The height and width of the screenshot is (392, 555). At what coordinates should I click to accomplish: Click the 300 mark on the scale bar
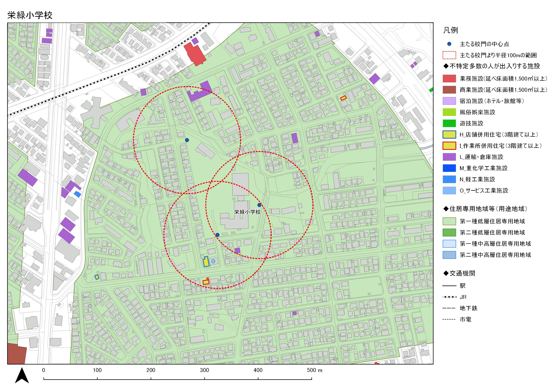click(x=204, y=370)
